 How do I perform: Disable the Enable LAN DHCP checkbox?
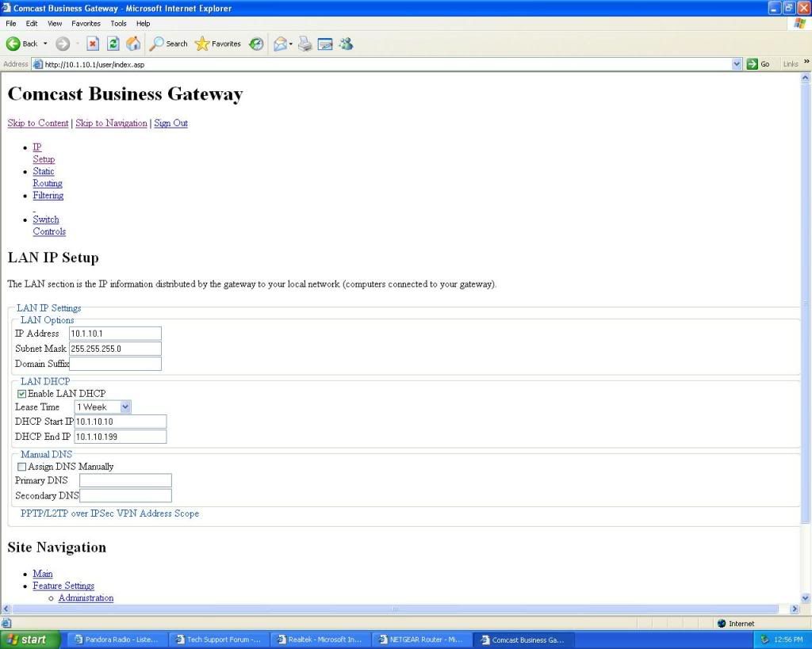pyautogui.click(x=21, y=394)
